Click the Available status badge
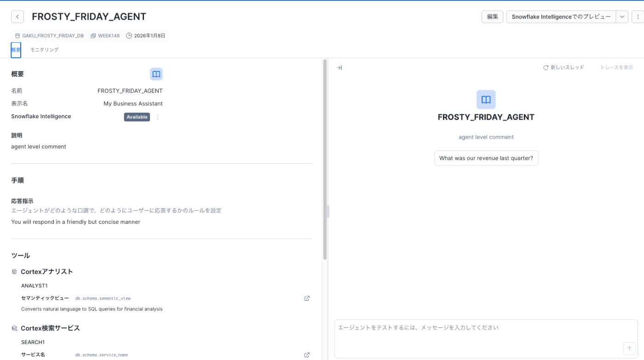The image size is (644, 360). coord(137,117)
